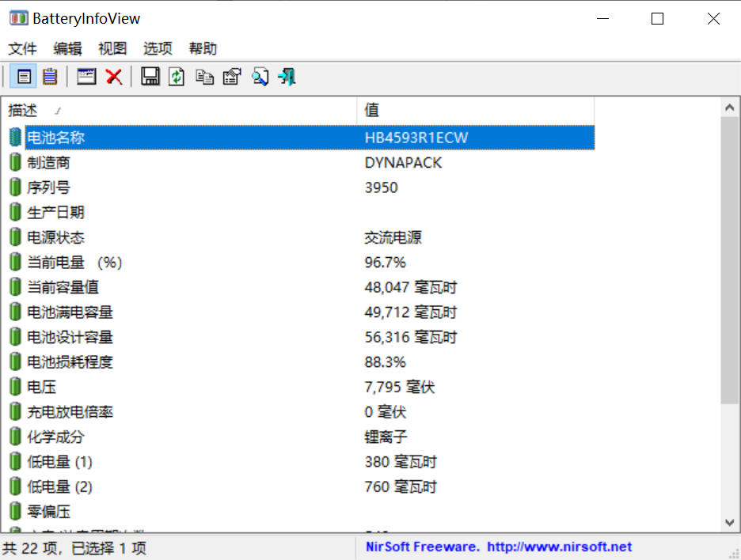741x560 pixels.
Task: Select the 当前电量 (%) row
Action: coord(302,262)
